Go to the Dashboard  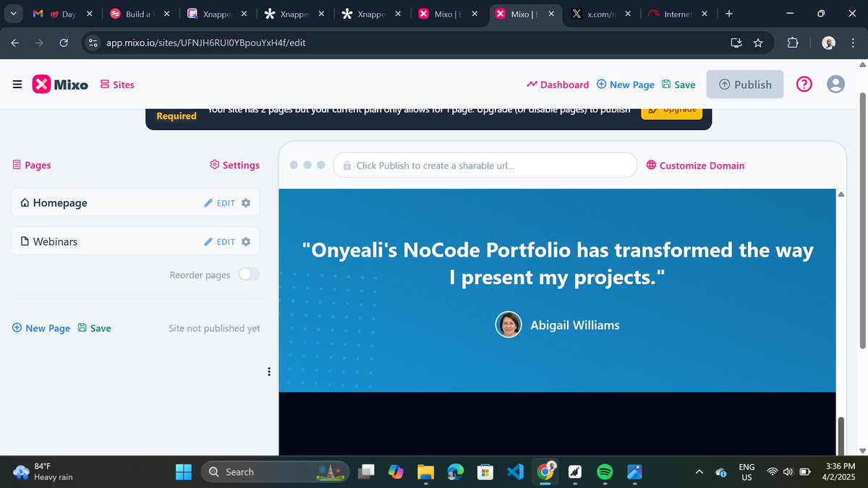tap(558, 85)
